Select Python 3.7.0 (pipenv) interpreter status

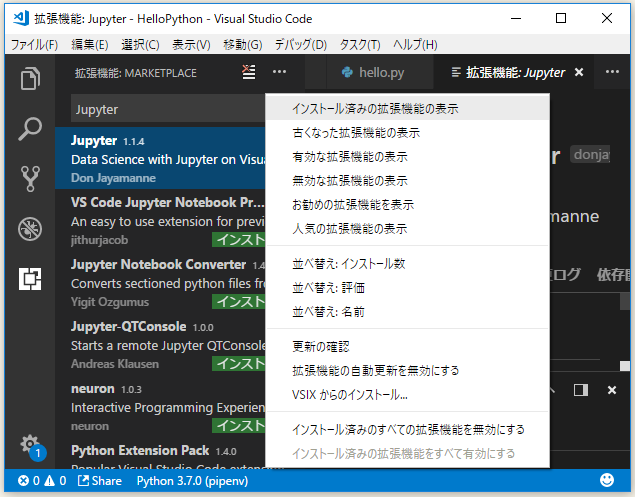[192, 481]
